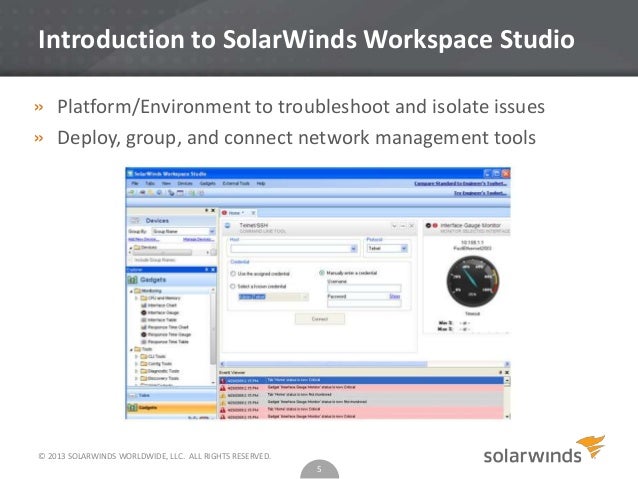This screenshot has width=638, height=479.
Task: Toggle Include Group Names checkbox
Action: 131,260
